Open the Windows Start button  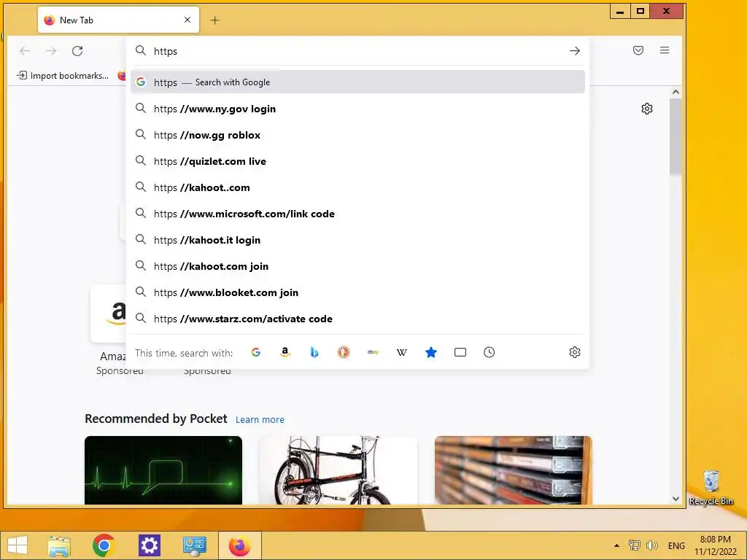18,545
